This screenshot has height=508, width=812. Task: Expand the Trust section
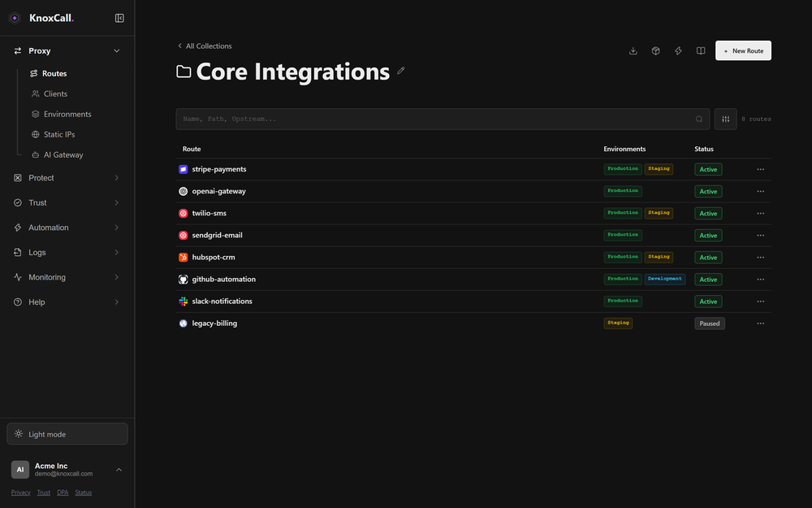pyautogui.click(x=67, y=202)
